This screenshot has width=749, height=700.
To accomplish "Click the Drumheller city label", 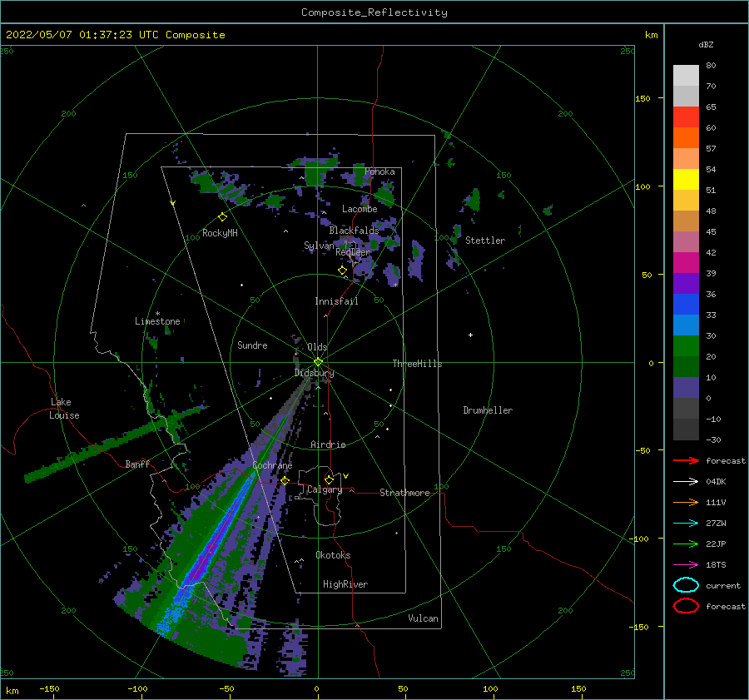I will (488, 410).
